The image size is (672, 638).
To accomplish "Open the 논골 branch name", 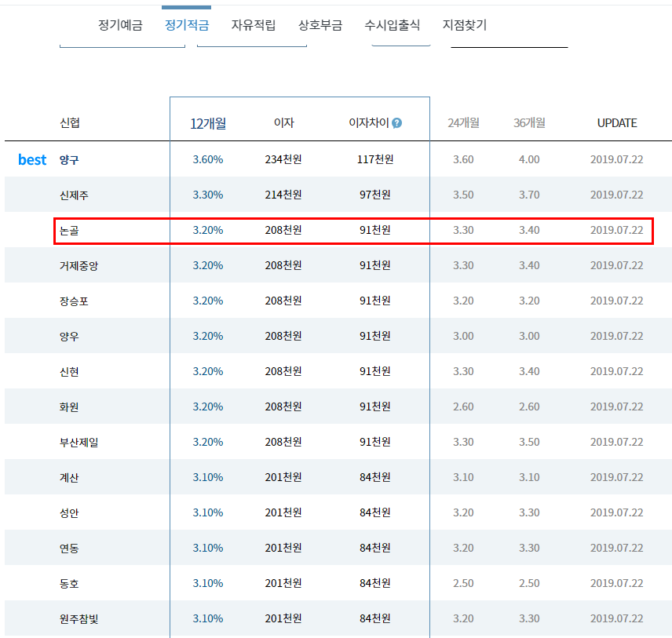I will [x=69, y=231].
